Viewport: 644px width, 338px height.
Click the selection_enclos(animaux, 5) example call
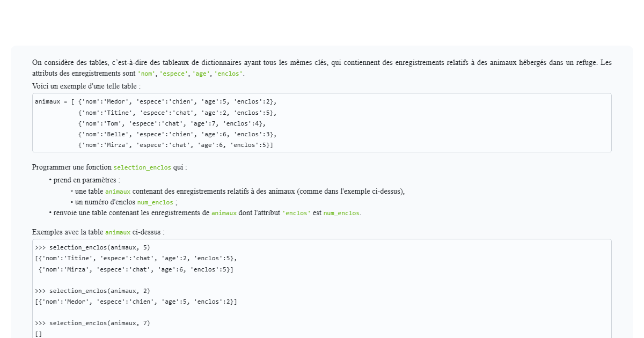(100, 247)
